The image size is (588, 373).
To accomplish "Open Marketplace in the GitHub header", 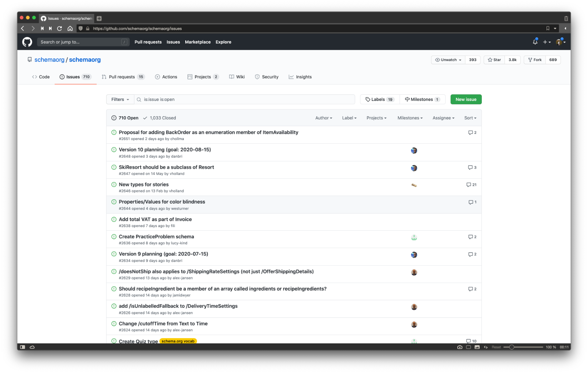I will [x=198, y=42].
